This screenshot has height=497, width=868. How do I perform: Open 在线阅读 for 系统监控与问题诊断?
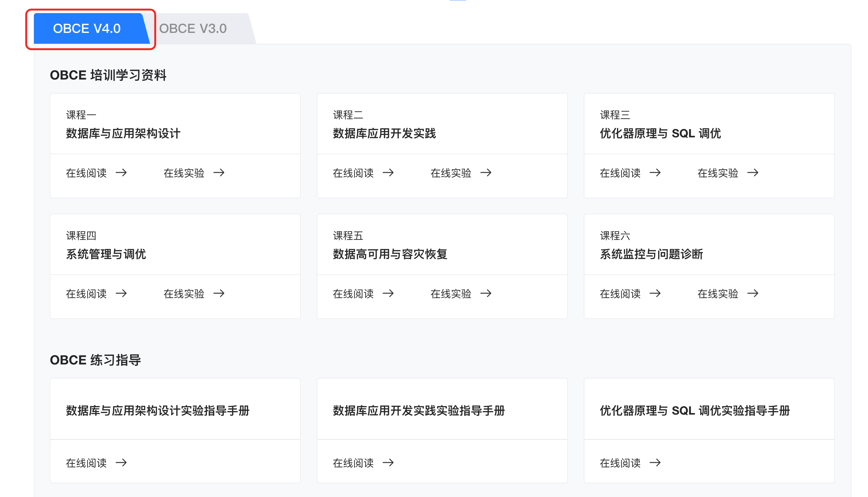pyautogui.click(x=620, y=294)
